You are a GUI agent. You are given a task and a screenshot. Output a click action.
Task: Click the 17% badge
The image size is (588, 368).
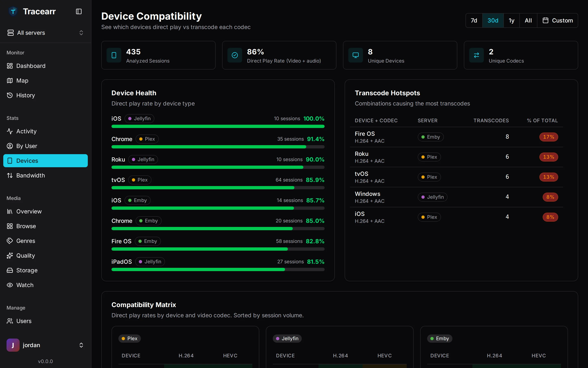(549, 137)
